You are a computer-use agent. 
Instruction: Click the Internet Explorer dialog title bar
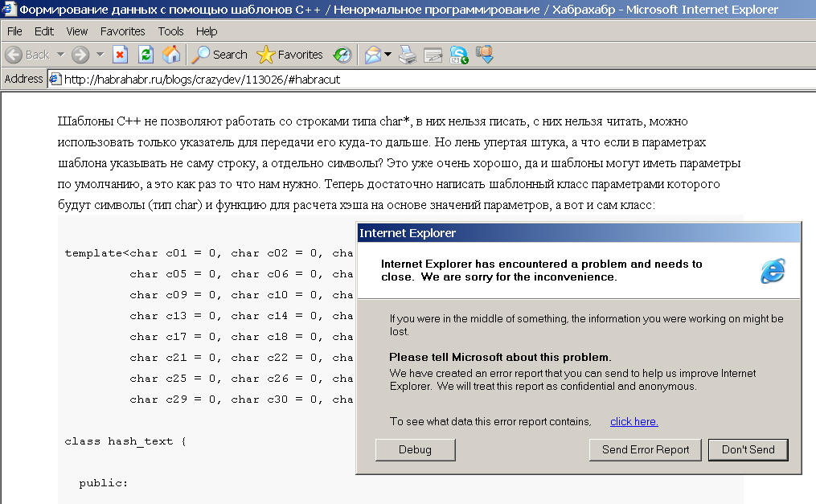[x=579, y=233]
